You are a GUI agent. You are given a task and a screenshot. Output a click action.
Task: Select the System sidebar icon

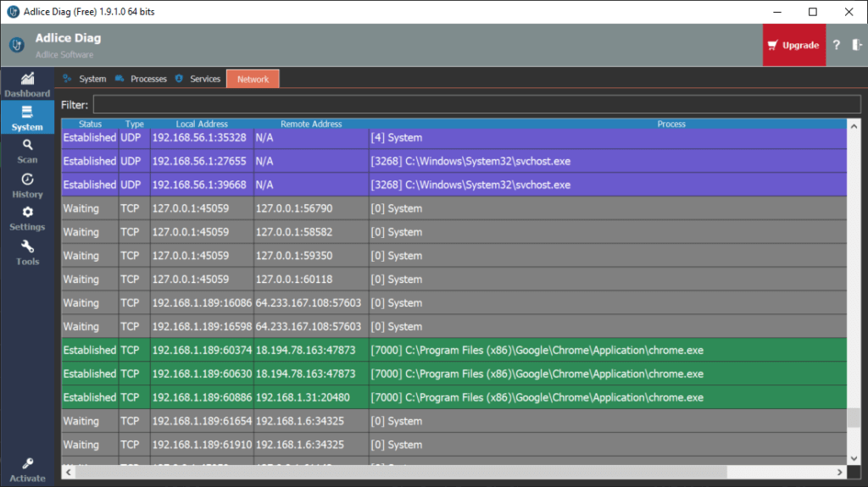pos(27,118)
